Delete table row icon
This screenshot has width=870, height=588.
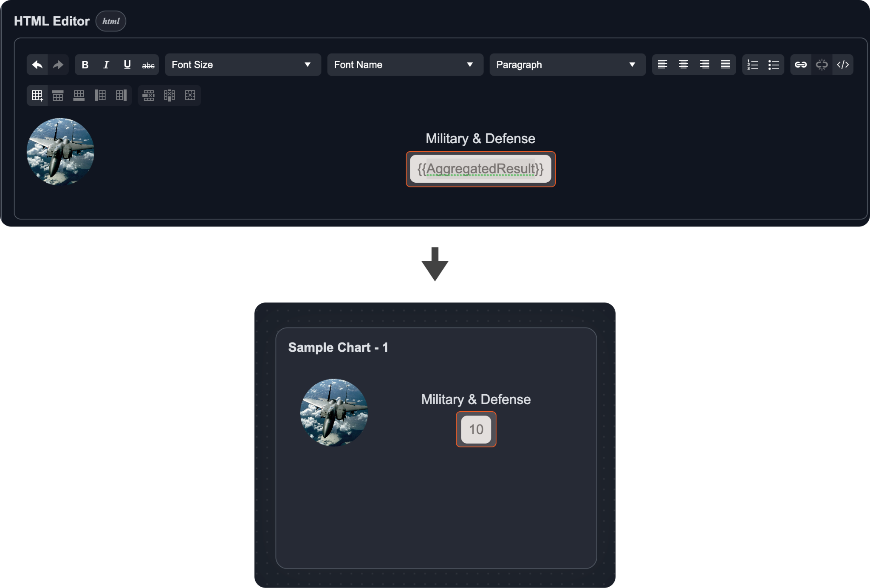148,95
